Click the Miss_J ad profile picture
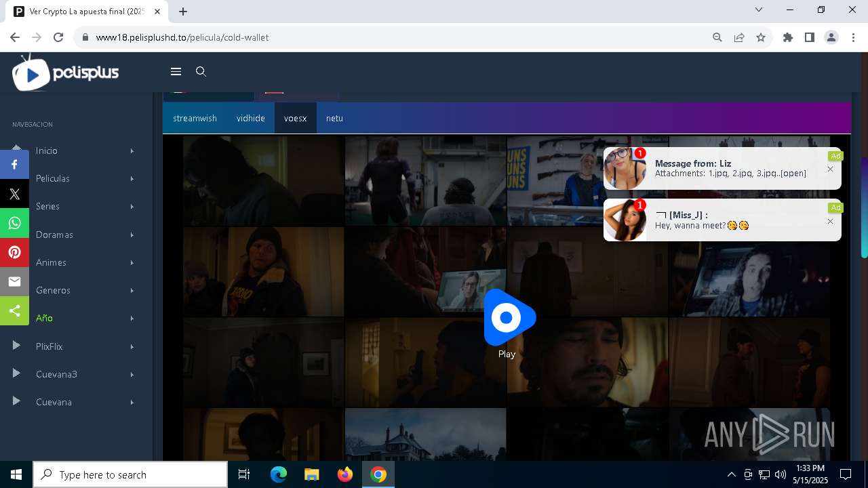Image resolution: width=868 pixels, height=488 pixels. 625,220
